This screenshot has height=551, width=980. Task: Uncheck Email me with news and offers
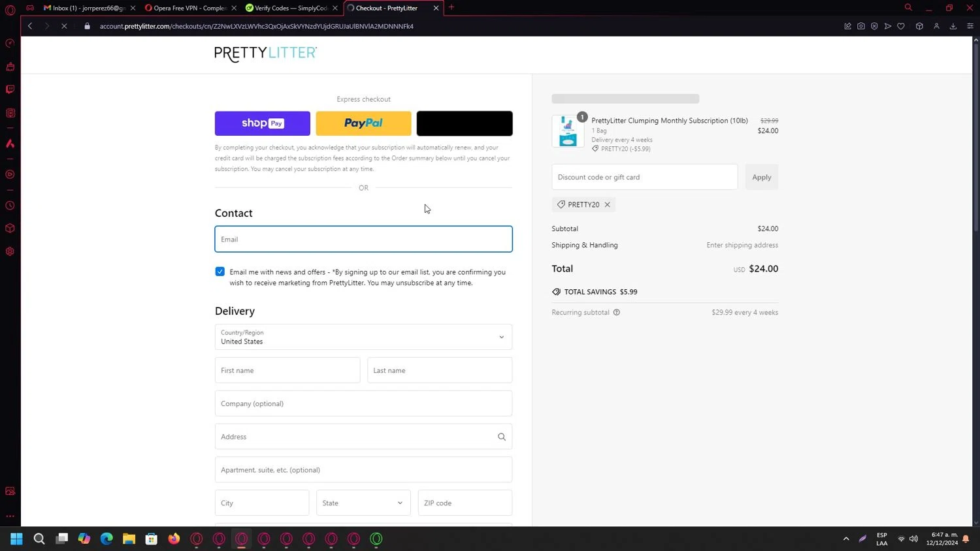pos(220,272)
